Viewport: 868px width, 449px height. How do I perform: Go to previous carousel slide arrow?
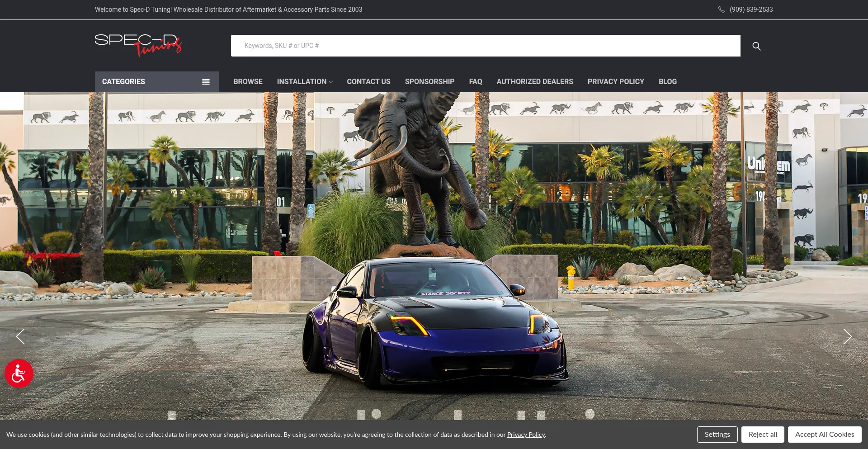[x=20, y=336]
